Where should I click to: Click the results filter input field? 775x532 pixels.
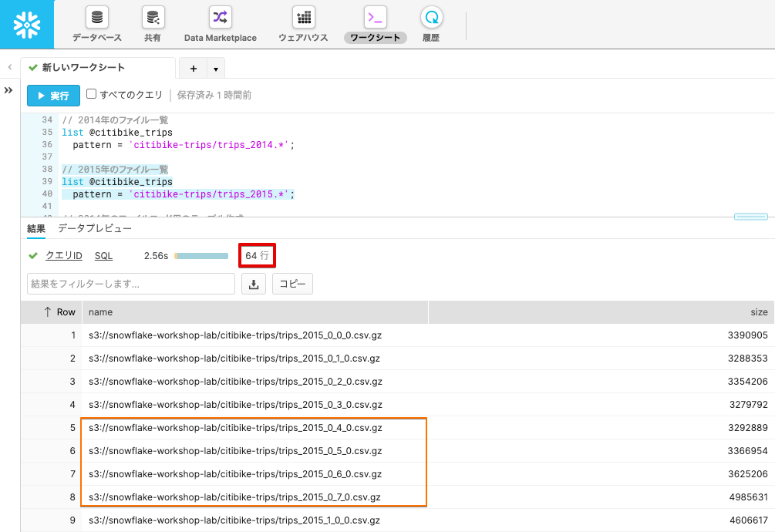(x=130, y=284)
